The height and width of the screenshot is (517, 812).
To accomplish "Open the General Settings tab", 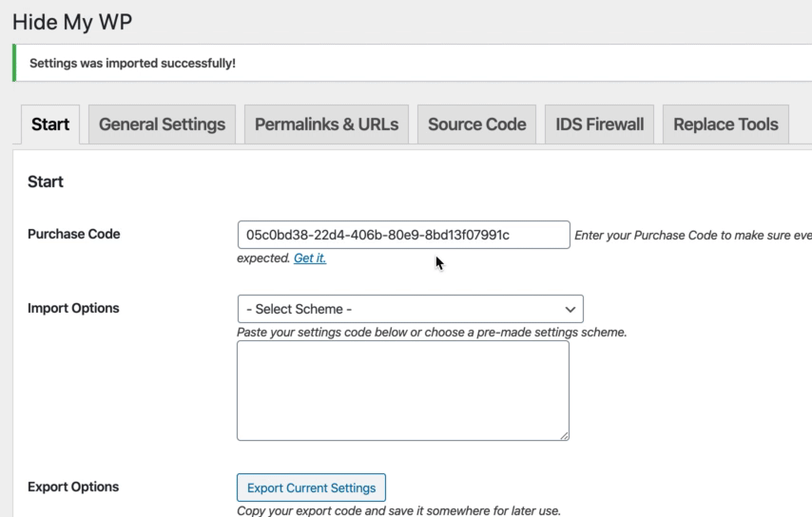I will pyautogui.click(x=162, y=124).
